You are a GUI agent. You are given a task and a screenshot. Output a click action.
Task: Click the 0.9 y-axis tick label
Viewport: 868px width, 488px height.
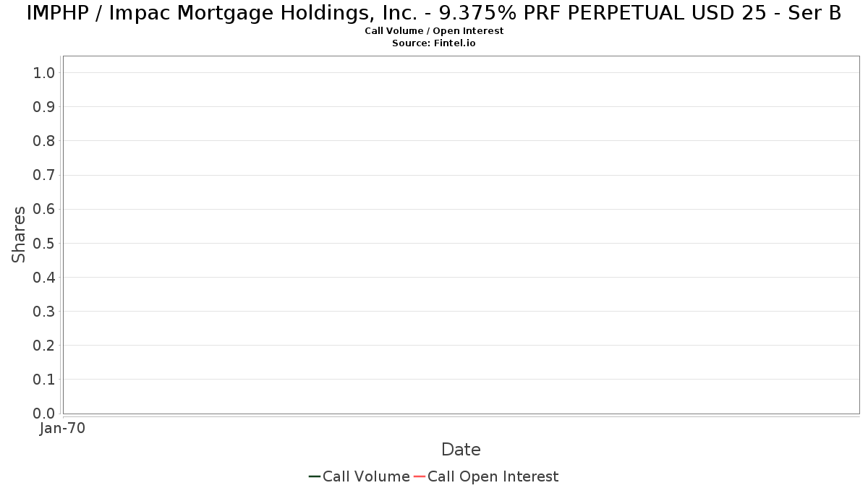click(x=44, y=107)
